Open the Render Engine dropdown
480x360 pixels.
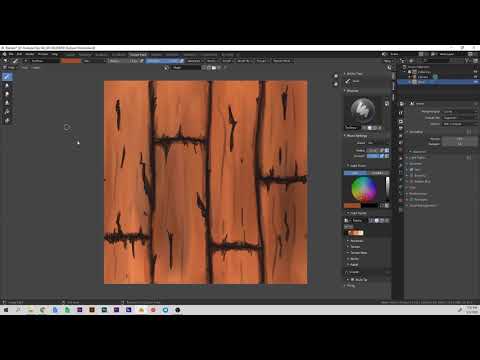[x=460, y=112]
